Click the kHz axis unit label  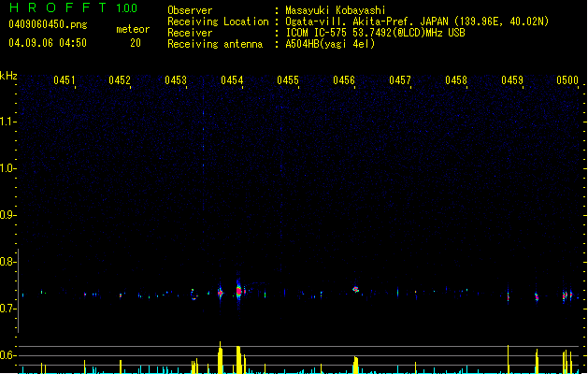tap(8, 76)
